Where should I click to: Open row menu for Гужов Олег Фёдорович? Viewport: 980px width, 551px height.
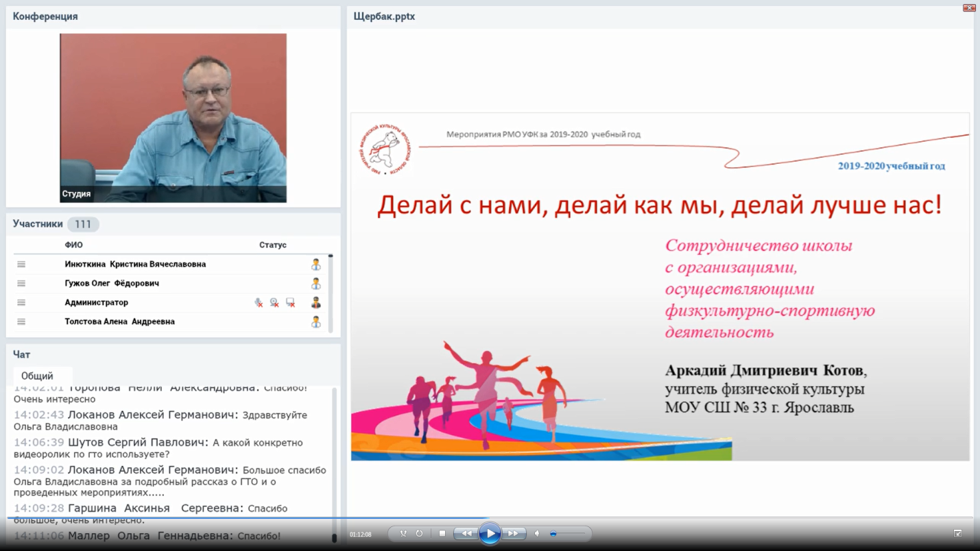pyautogui.click(x=21, y=284)
